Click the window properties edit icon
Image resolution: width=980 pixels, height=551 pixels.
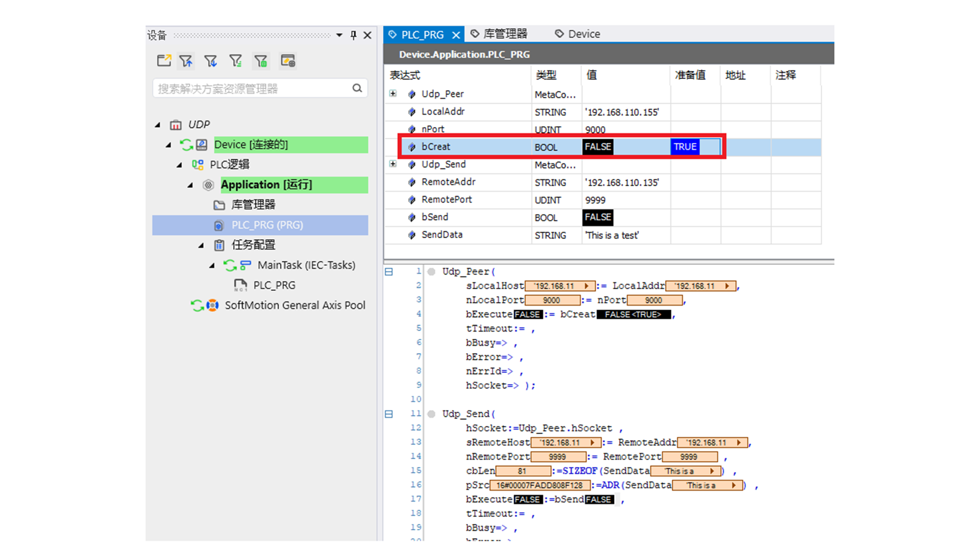(288, 61)
